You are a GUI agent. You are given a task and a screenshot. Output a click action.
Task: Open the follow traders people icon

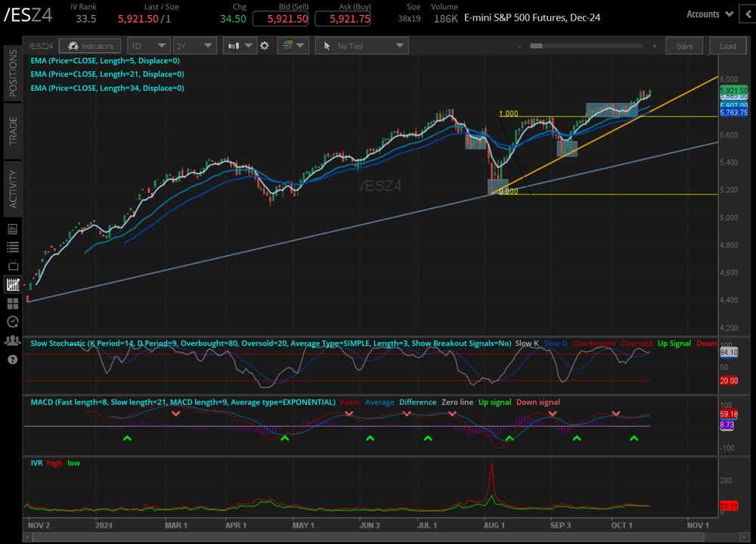pyautogui.click(x=13, y=340)
